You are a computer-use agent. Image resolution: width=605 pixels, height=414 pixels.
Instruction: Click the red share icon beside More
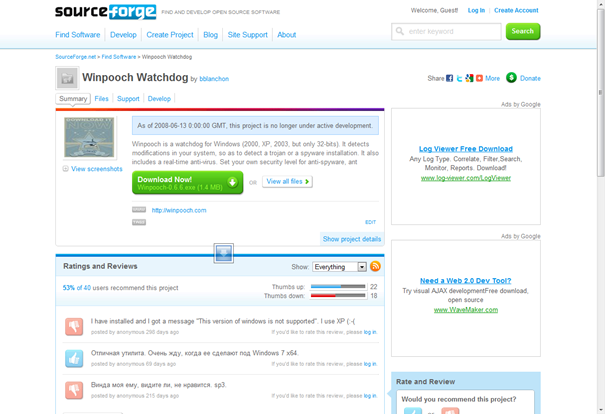point(479,78)
